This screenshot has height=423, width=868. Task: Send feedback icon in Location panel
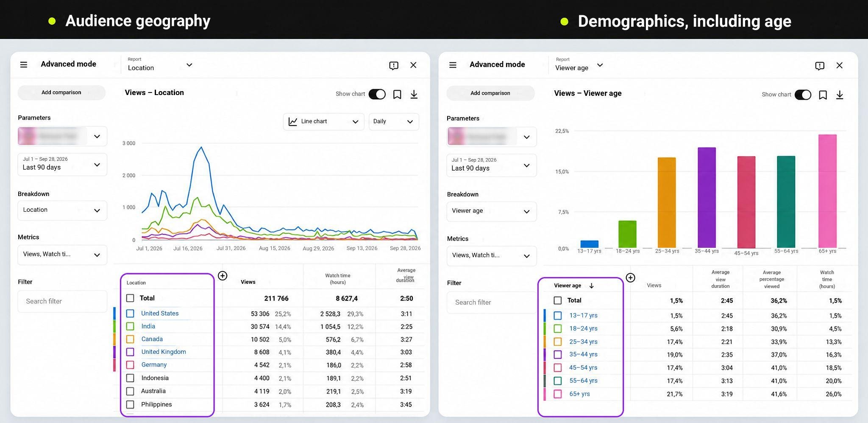tap(394, 65)
